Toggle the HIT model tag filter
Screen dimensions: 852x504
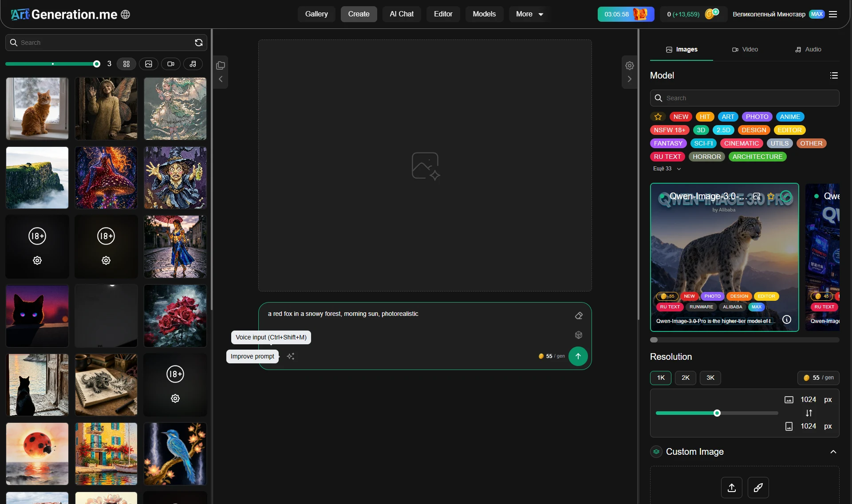point(705,117)
